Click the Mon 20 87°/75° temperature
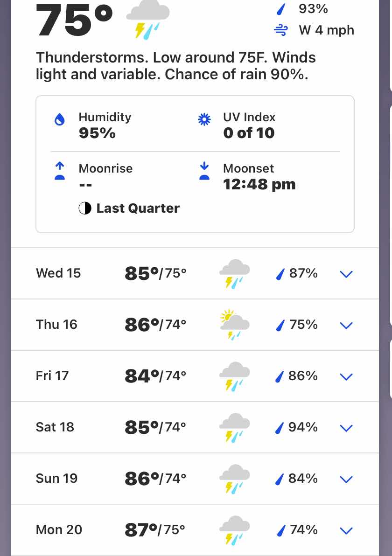Image resolution: width=392 pixels, height=556 pixels. point(155,530)
